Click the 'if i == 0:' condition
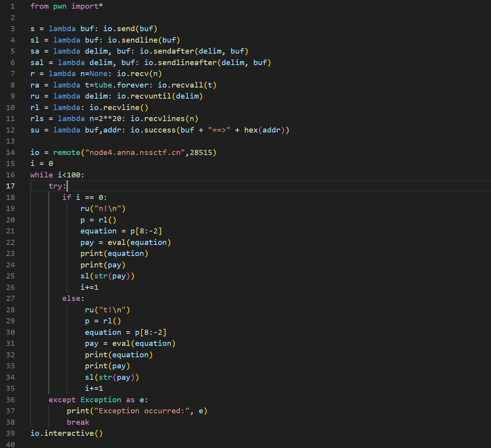The height and width of the screenshot is (448, 491). click(84, 198)
